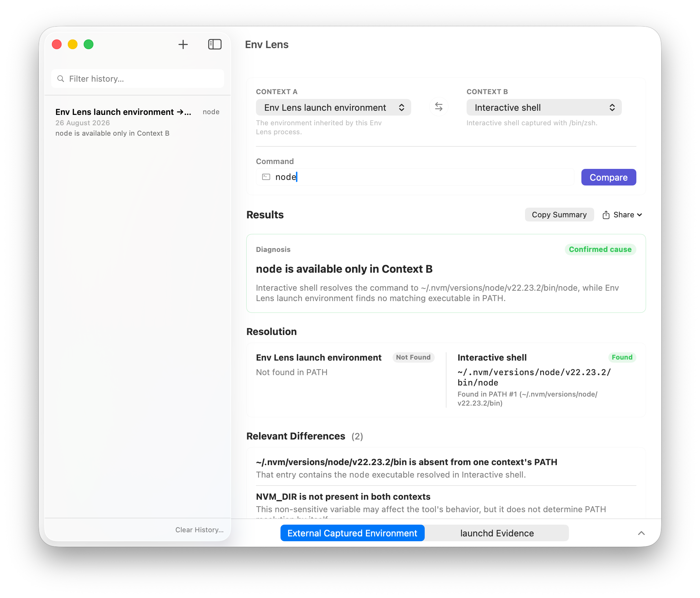Click the resolved path ~/.nvm/versions/node/v22.23.2/bin/node

[534, 378]
